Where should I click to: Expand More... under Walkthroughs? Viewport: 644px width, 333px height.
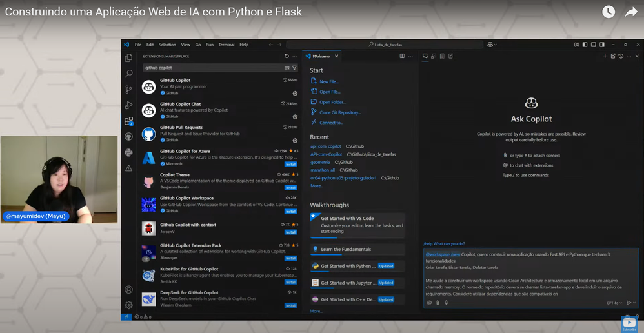tap(316, 311)
